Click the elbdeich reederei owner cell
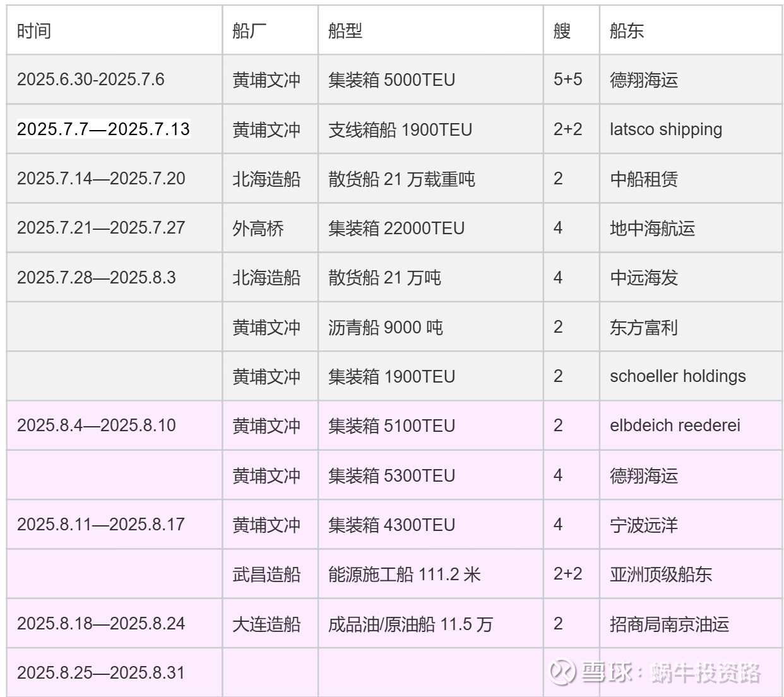This screenshot has width=784, height=697. tap(675, 426)
